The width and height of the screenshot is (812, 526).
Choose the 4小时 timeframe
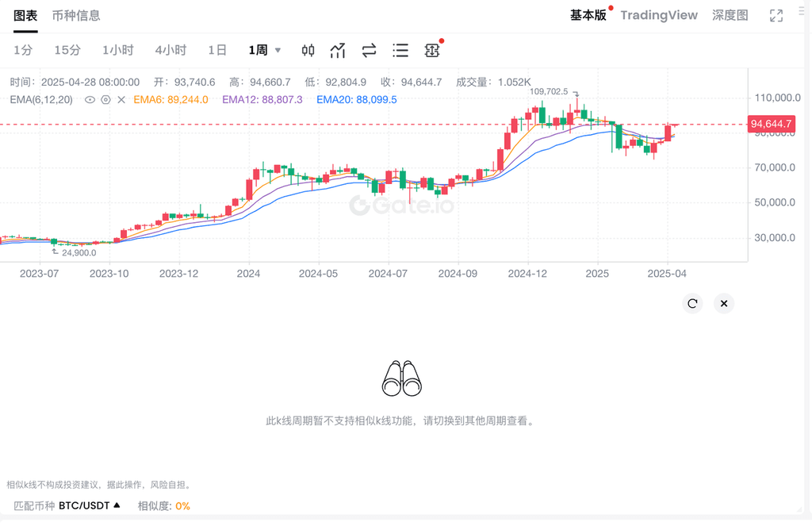click(x=170, y=50)
